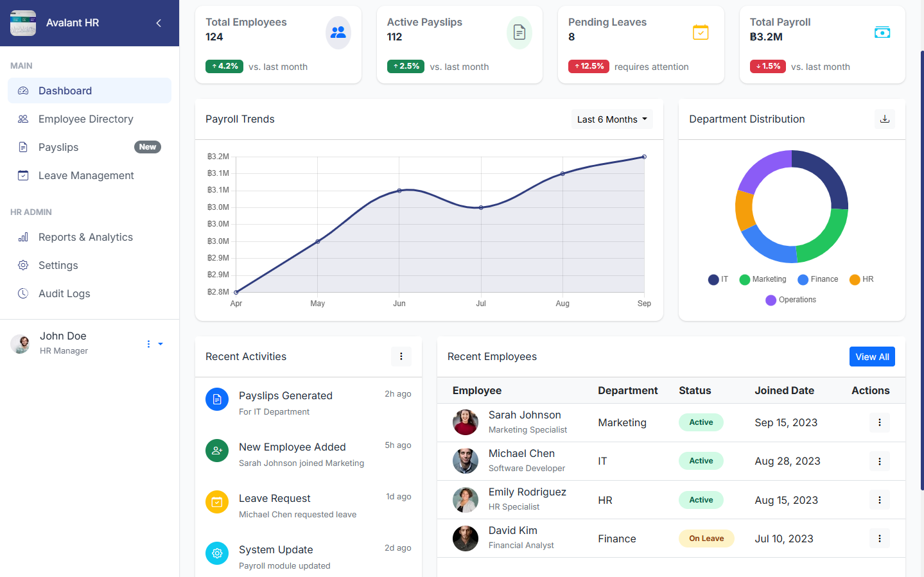This screenshot has height=577, width=924.
Task: Open actions dropdown for Michael Chen
Action: tap(879, 461)
